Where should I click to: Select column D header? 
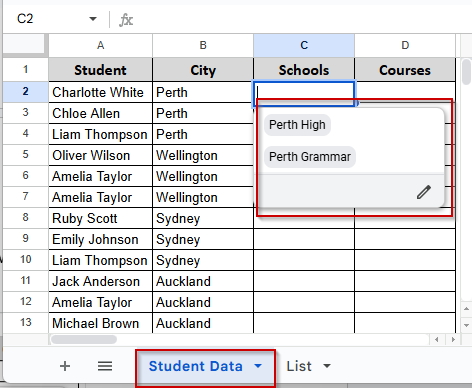coord(405,45)
